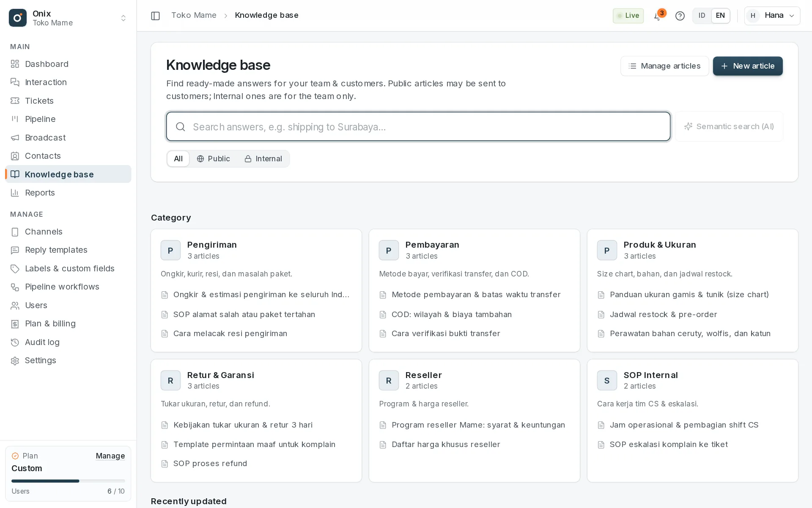Screen dimensions: 812x508
Task: Click the Users plan usage bar
Action: point(68,481)
